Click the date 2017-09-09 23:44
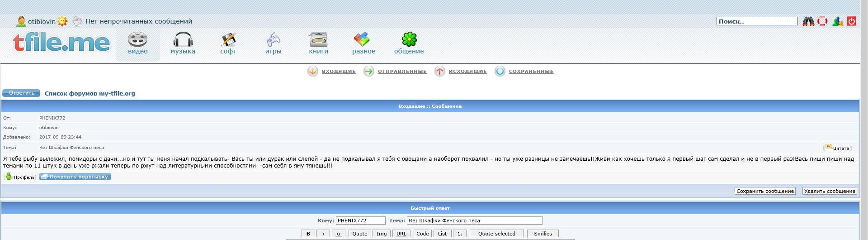Screen dimensions: 868x240 point(61,137)
